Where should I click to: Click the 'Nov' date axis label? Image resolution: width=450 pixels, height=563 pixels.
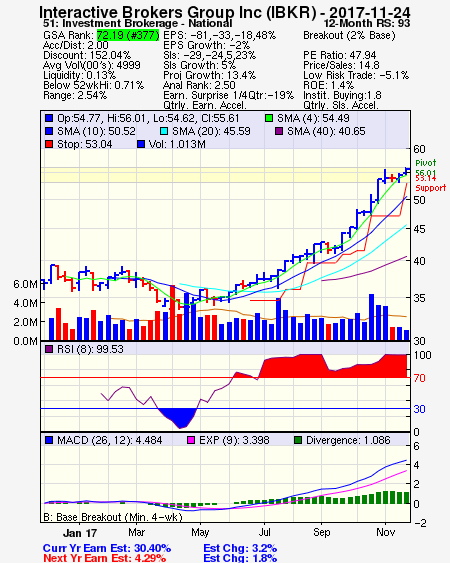(x=385, y=532)
